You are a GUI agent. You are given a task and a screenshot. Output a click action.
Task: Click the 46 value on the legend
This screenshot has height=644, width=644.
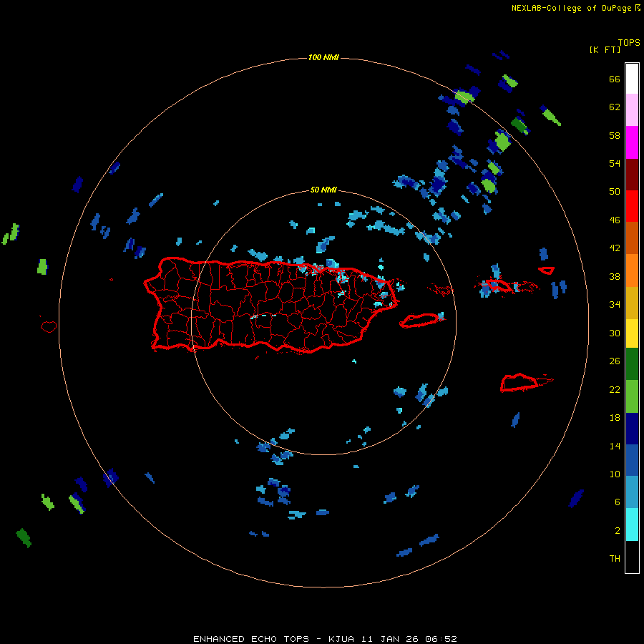[615, 220]
